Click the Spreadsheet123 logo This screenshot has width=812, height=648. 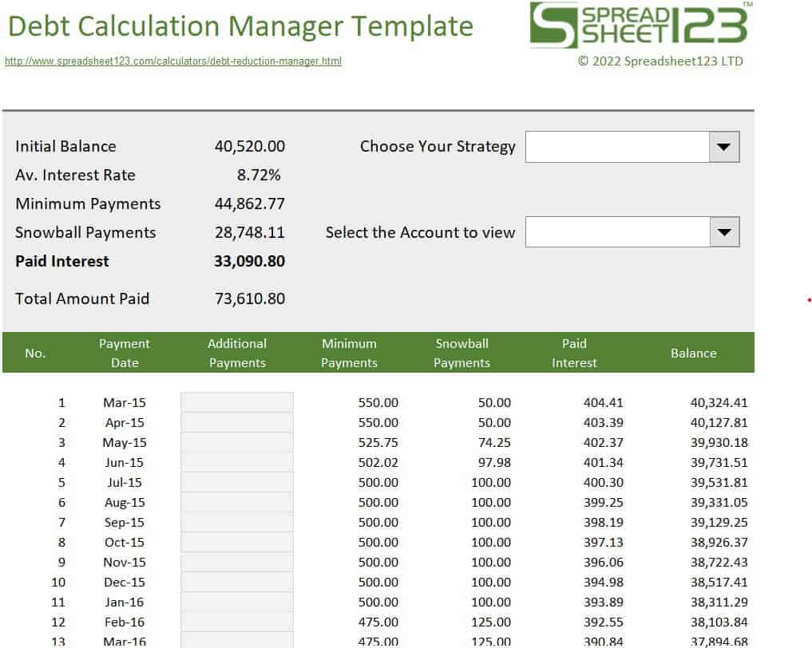tap(640, 26)
